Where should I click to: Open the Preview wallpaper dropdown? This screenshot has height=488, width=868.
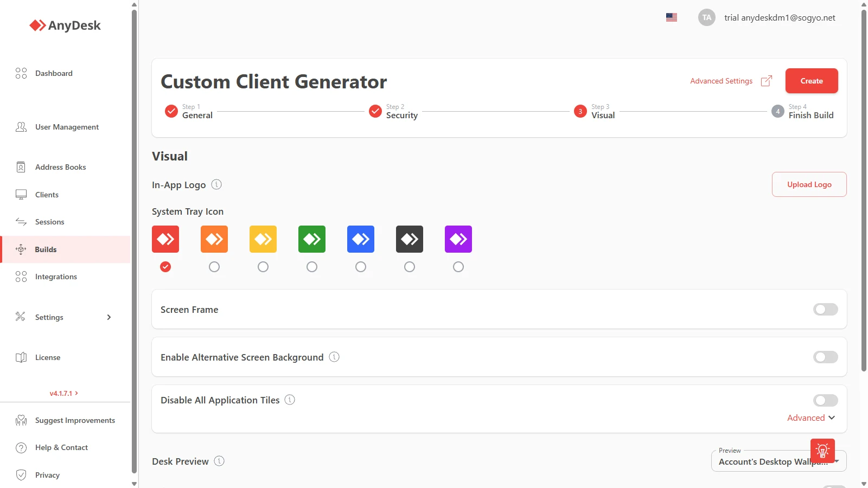click(x=778, y=461)
